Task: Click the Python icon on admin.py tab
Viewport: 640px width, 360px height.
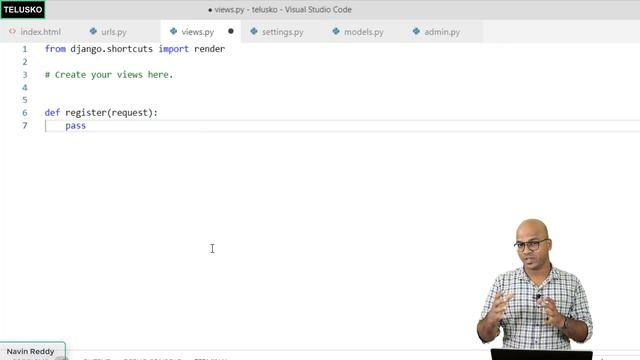Action: [x=416, y=31]
